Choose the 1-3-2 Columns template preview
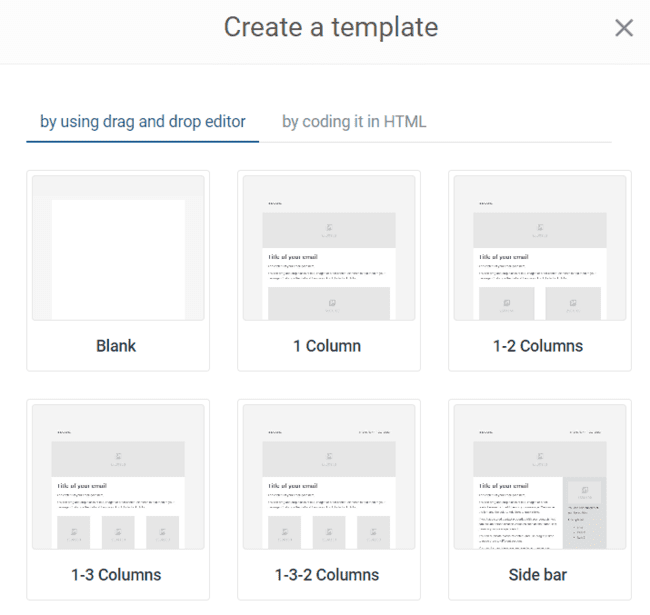 click(329, 477)
